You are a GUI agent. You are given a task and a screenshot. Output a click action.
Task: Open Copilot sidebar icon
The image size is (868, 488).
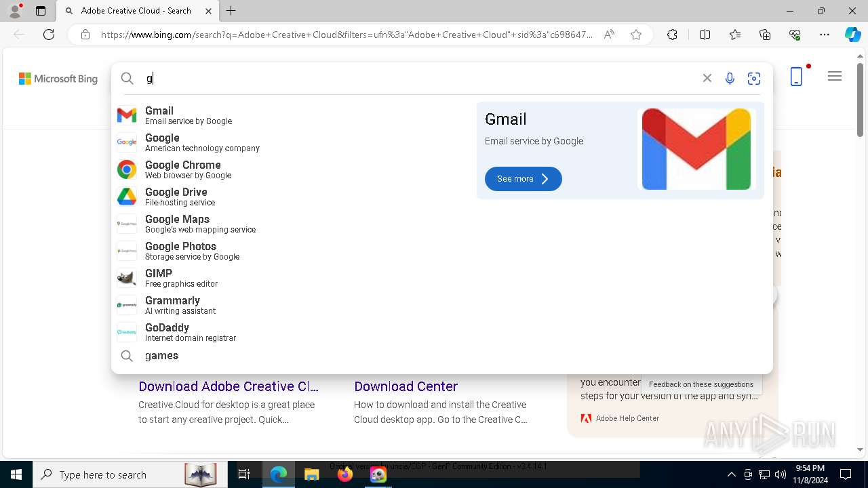[852, 35]
